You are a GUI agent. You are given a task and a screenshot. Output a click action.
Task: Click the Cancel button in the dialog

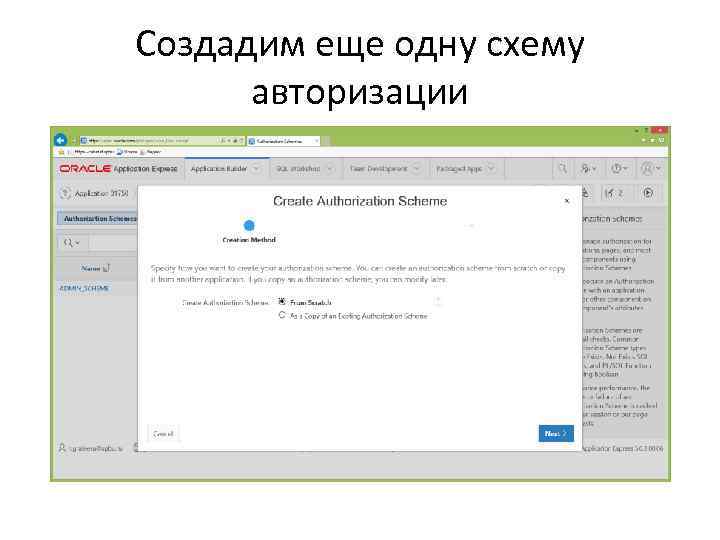pyautogui.click(x=163, y=433)
